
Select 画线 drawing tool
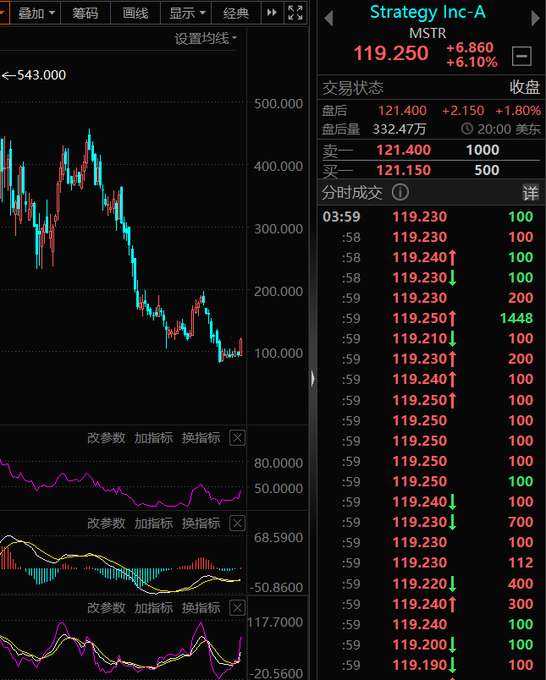click(x=135, y=13)
